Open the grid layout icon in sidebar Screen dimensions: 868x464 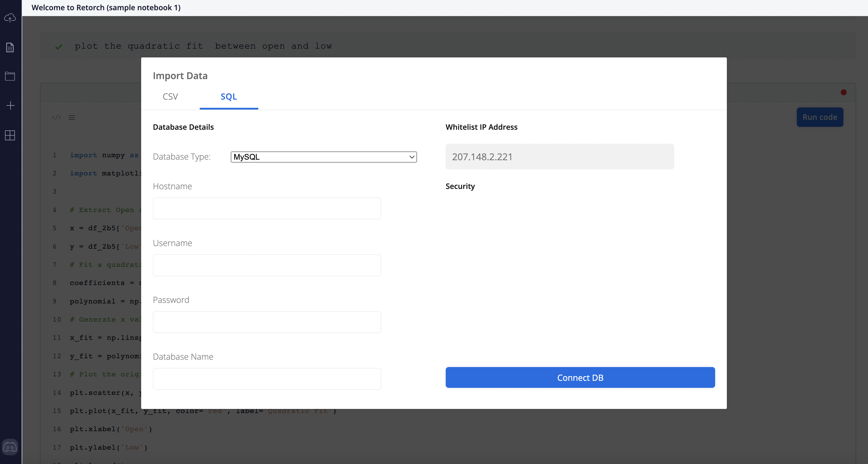[10, 135]
